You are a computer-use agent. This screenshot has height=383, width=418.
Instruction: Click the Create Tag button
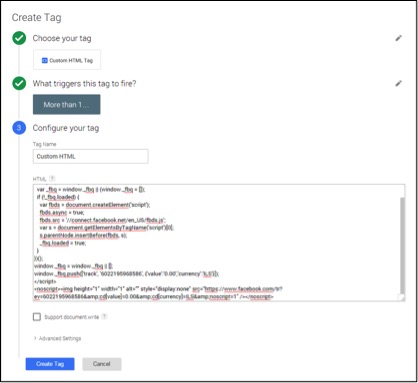50,364
